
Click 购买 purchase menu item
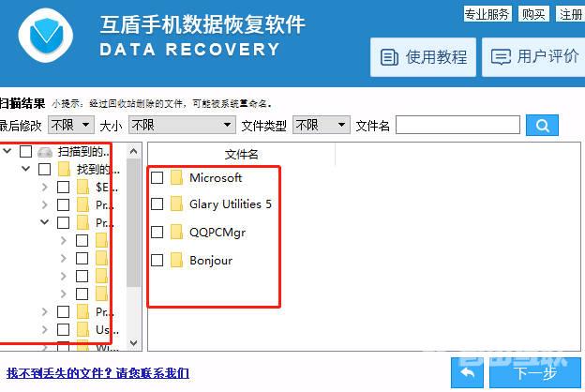[x=533, y=14]
